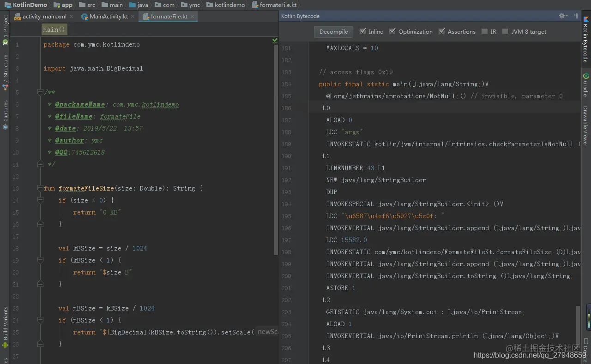Collapse the comment end fold at line 11
Viewport: 591px width, 364px height.
(40, 164)
